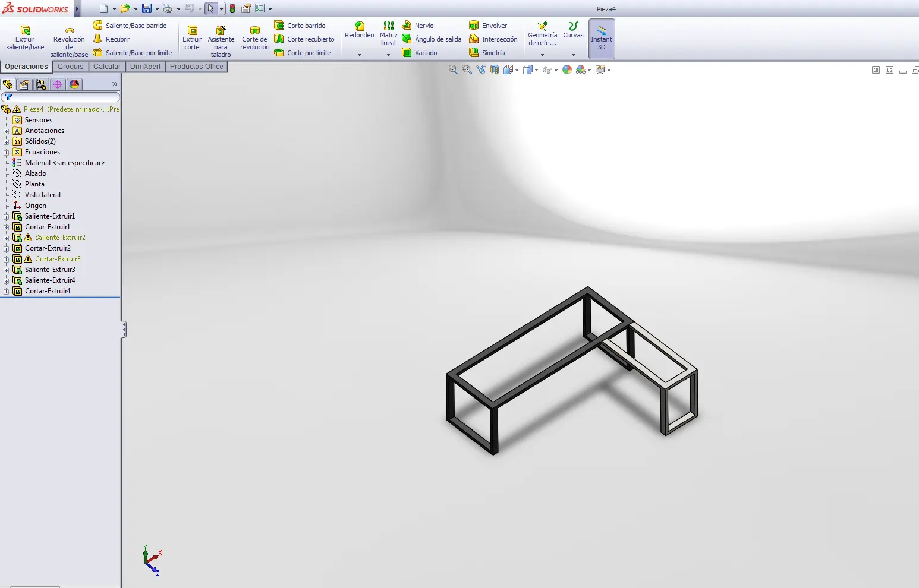919x588 pixels.
Task: Open the Productos Office tab
Action: pyautogui.click(x=197, y=67)
